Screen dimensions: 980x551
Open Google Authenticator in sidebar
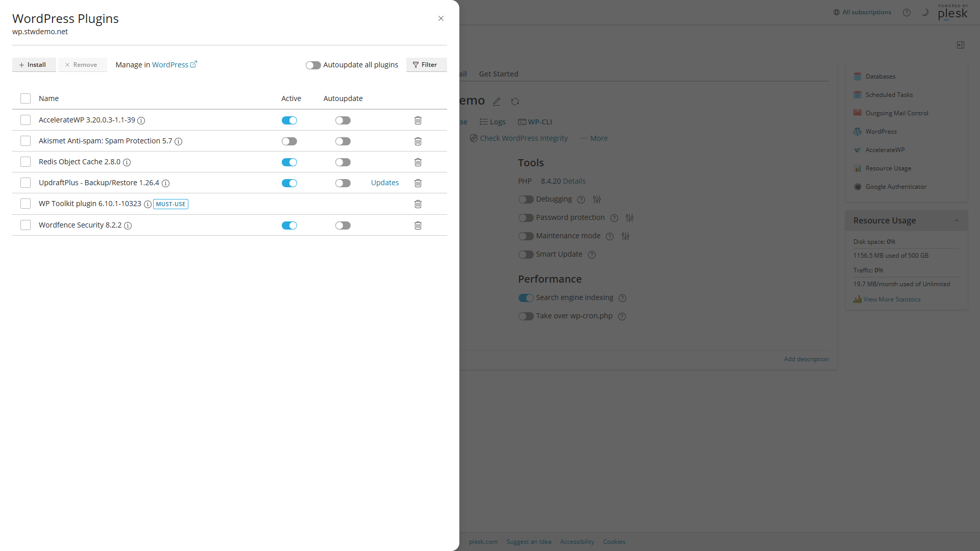(x=896, y=187)
